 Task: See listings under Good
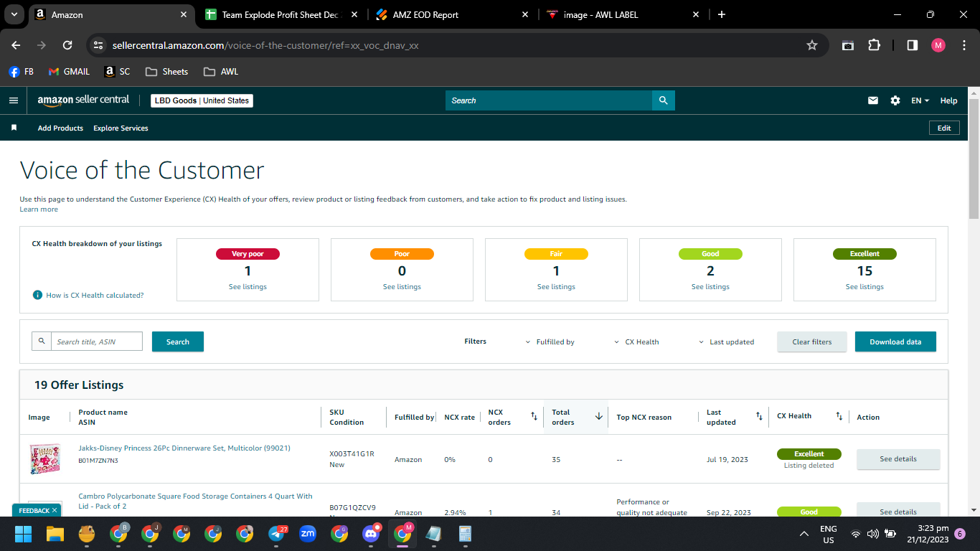(710, 287)
